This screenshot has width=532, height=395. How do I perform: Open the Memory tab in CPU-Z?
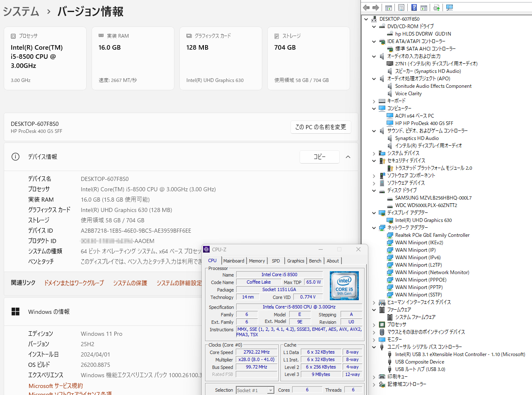[x=257, y=261]
